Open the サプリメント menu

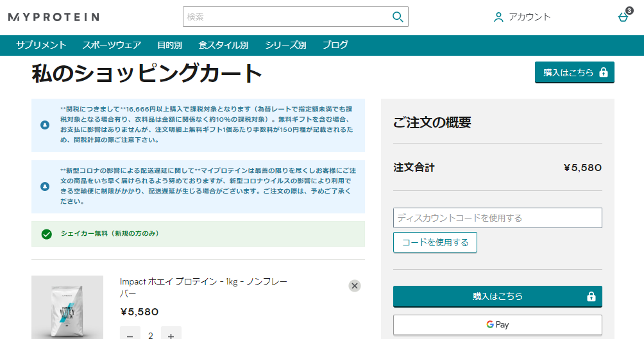pos(41,45)
